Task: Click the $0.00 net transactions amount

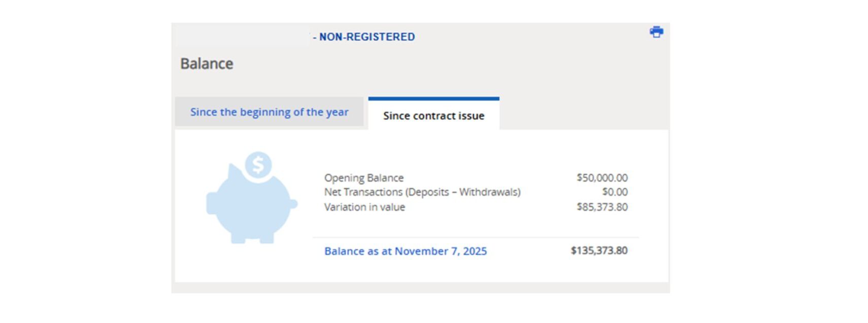Action: 615,192
